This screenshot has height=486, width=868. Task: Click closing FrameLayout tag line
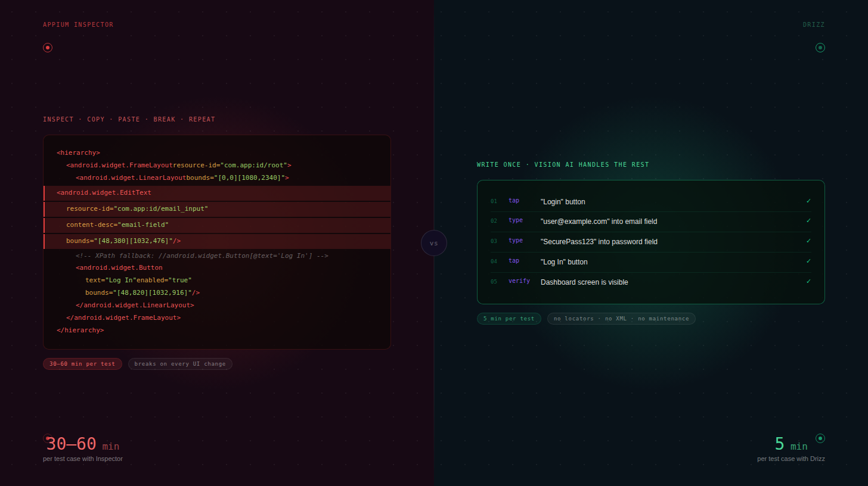[123, 317]
